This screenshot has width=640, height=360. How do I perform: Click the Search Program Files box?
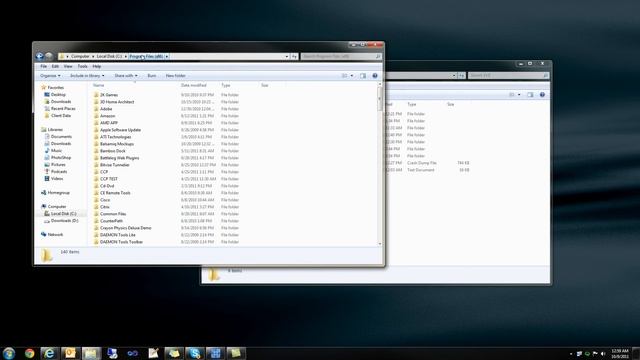pyautogui.click(x=341, y=56)
